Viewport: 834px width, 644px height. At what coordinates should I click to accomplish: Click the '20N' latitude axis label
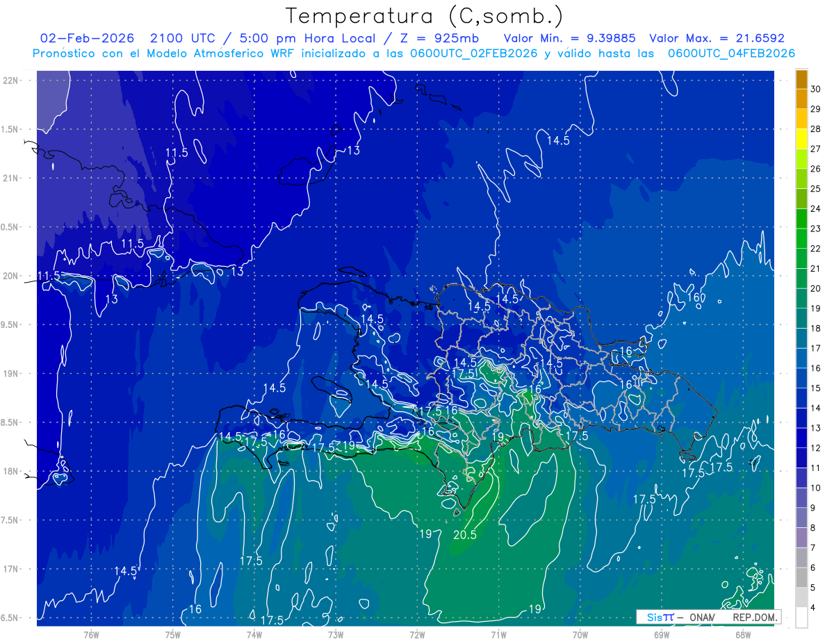pyautogui.click(x=11, y=276)
